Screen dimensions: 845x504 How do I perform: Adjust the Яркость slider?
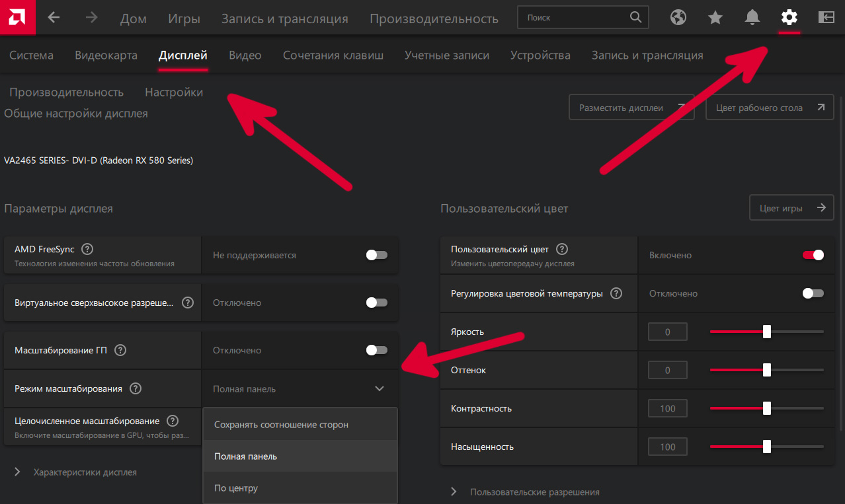(767, 332)
